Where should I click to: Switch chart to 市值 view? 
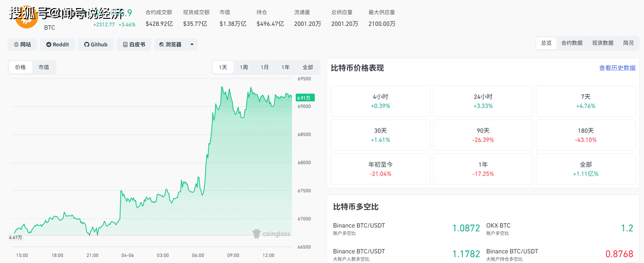pos(44,67)
